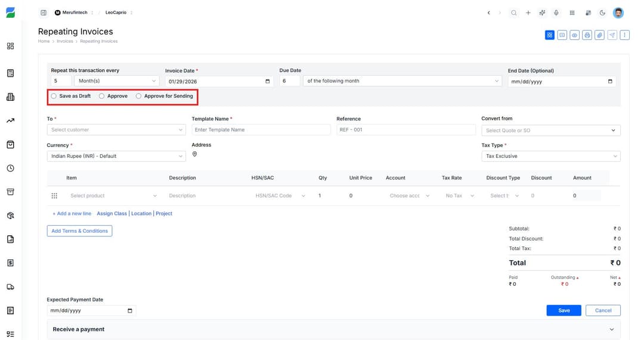The image size is (644, 340).
Task: Click the Cancel button
Action: pos(603,310)
